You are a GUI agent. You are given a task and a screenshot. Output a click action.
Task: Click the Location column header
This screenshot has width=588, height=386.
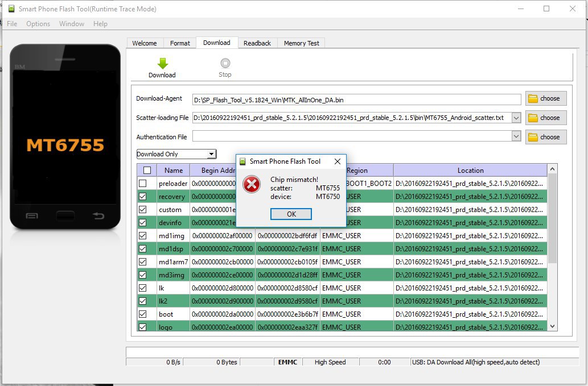click(470, 171)
